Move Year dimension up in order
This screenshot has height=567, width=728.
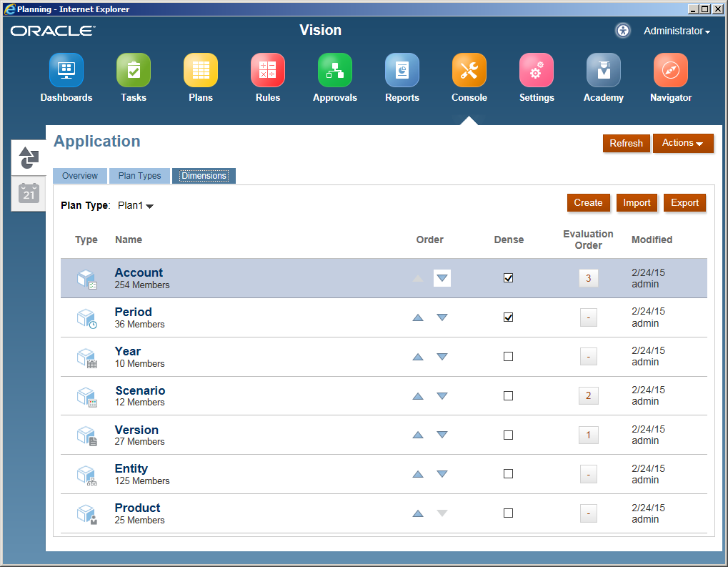point(418,357)
